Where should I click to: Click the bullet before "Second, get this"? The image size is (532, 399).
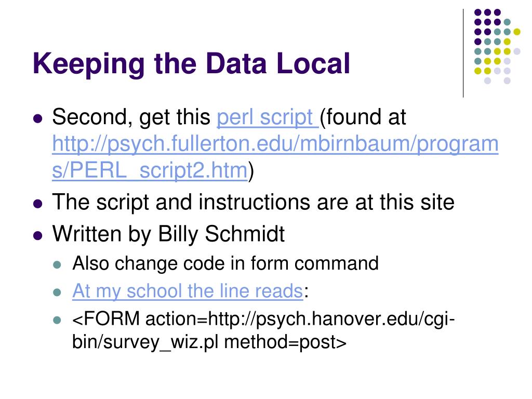(37, 118)
